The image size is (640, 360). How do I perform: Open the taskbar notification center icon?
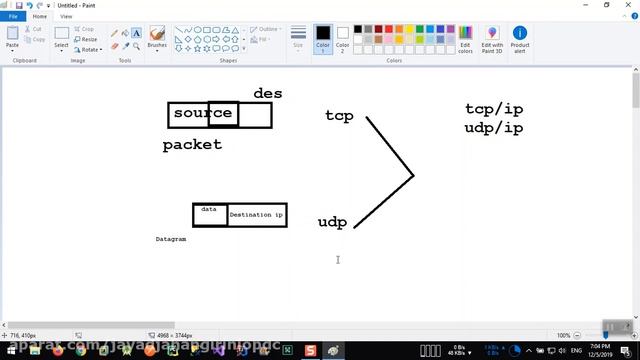pyautogui.click(x=626, y=351)
